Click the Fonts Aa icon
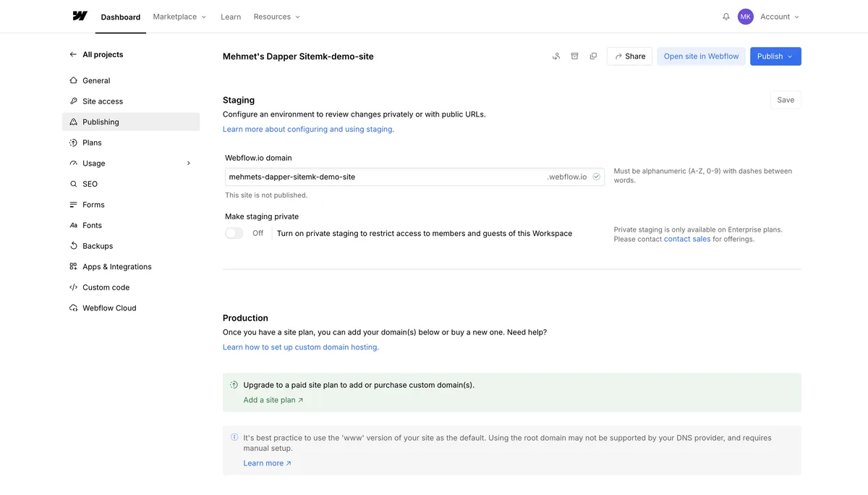The image size is (868, 495). (73, 225)
